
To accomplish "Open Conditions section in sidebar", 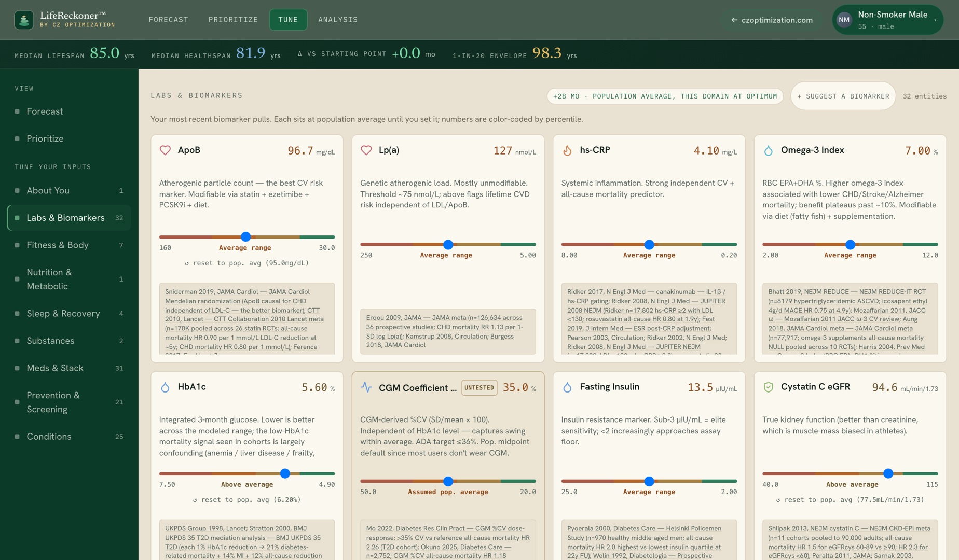I will tap(69, 437).
